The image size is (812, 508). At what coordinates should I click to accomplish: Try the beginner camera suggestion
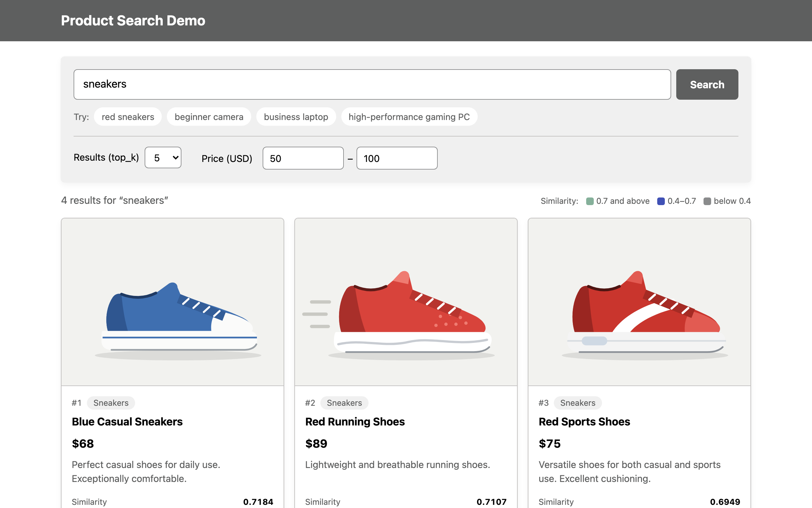[209, 117]
